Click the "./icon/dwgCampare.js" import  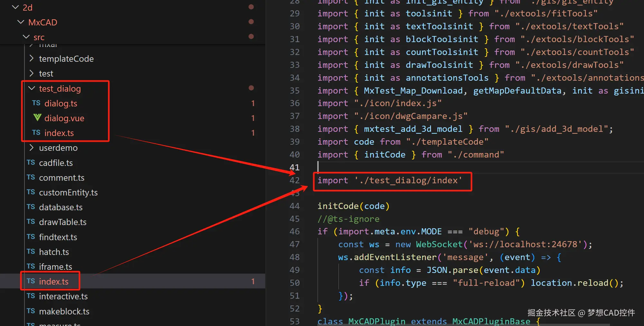tap(411, 116)
